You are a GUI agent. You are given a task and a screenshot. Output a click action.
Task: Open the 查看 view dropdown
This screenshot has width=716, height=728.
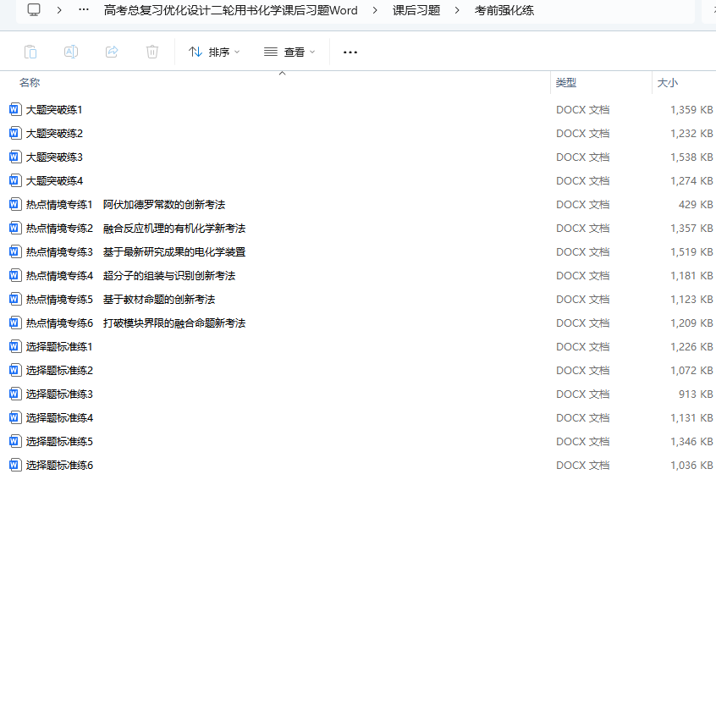289,52
